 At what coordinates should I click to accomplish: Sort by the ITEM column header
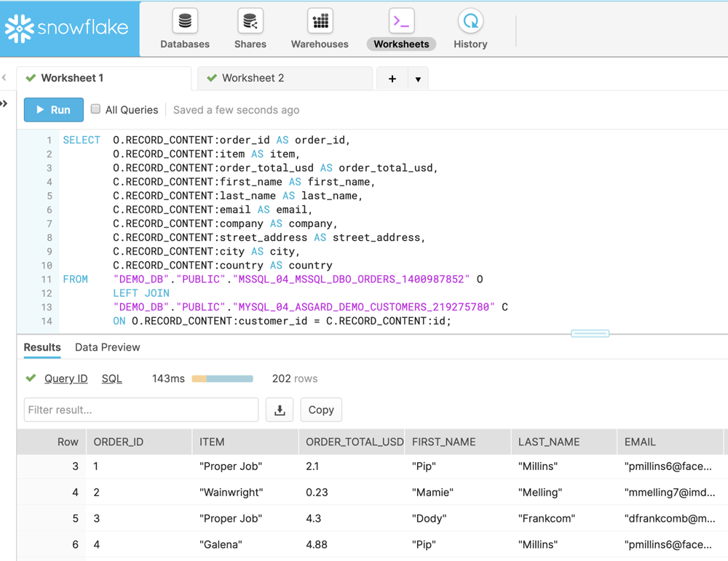[x=245, y=442]
